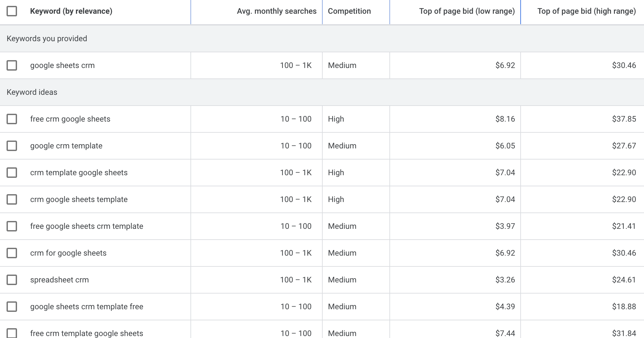Sort by Top of page bid (low range)
This screenshot has width=644, height=338.
pyautogui.click(x=467, y=11)
